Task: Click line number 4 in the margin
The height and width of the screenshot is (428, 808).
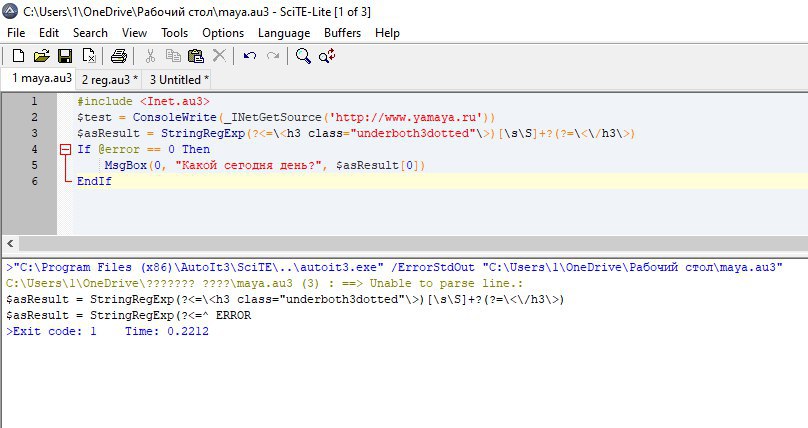Action: click(34, 149)
